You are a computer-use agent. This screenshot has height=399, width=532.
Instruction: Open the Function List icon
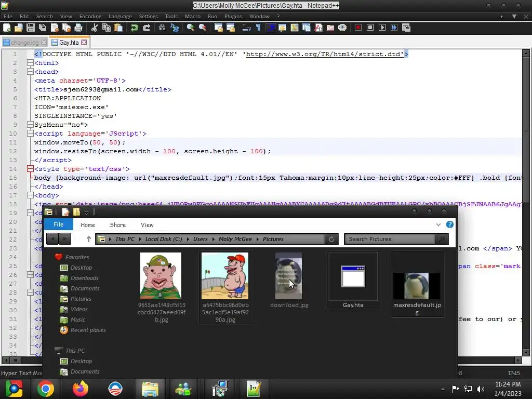[318, 28]
